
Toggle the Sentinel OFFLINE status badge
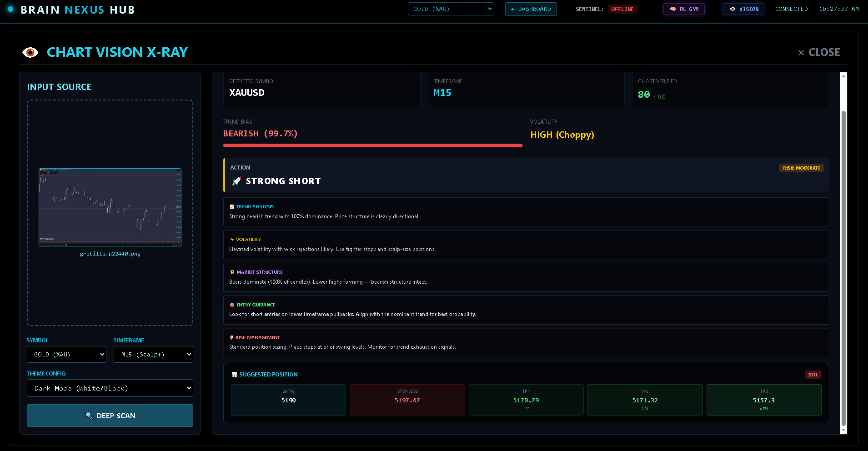click(x=622, y=9)
